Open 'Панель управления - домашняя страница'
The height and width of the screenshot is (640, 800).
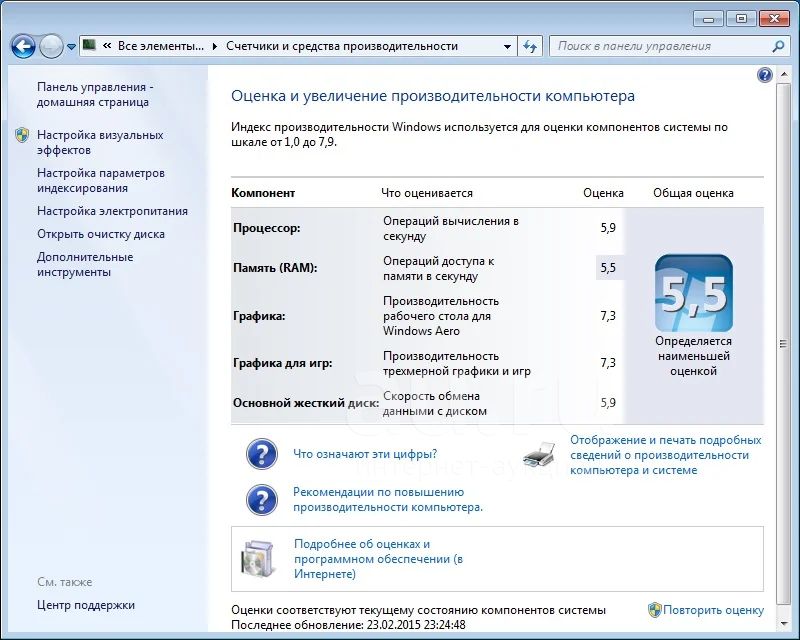click(x=95, y=94)
